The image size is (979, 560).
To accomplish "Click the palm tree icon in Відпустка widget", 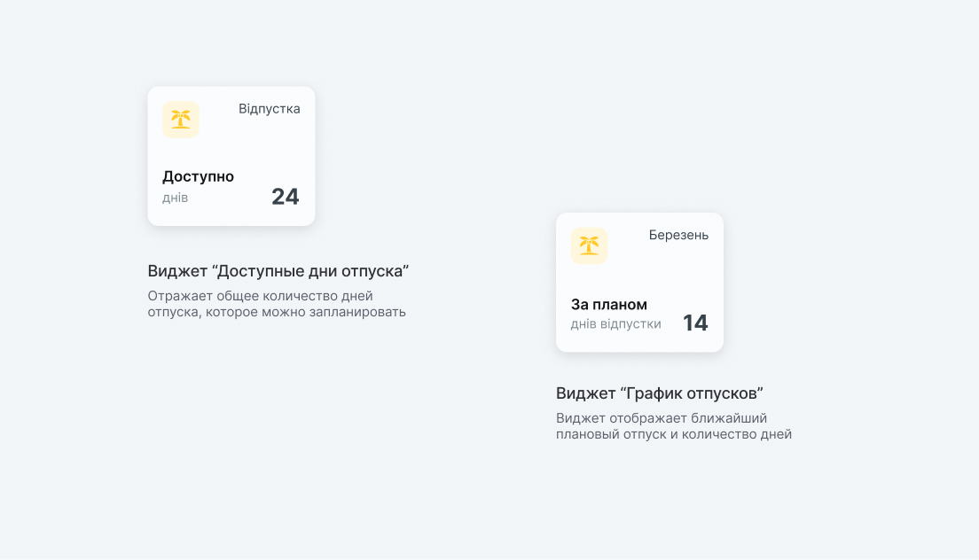I will 181,119.
